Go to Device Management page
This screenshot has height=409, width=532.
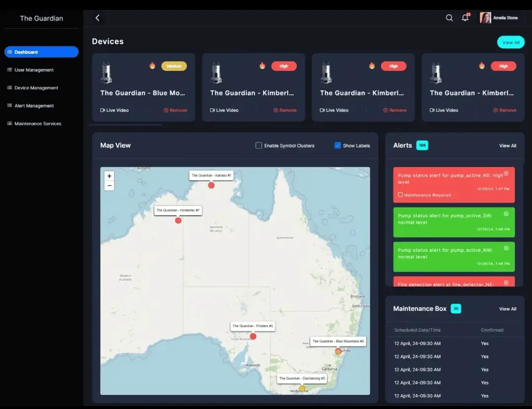coord(36,88)
